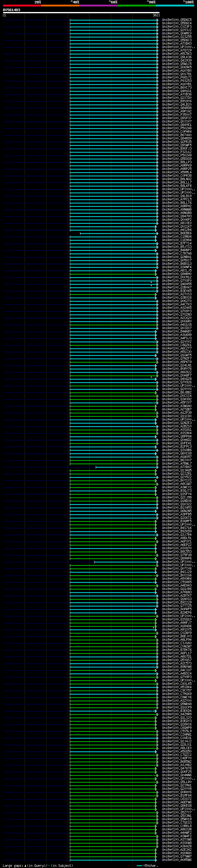Image resolution: width=197 pixels, height=868 pixels.
Task: Select subject label UniRef100_Q42939
Action: [x=177, y=60]
